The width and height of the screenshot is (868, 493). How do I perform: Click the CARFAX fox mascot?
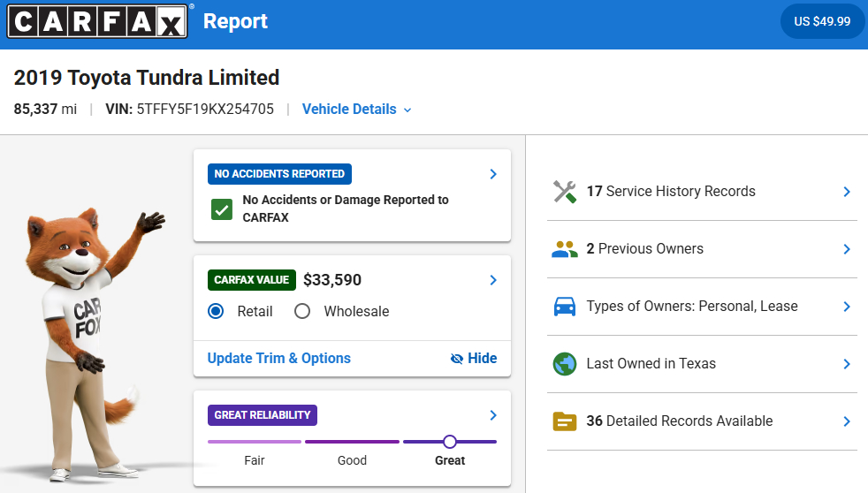88,343
